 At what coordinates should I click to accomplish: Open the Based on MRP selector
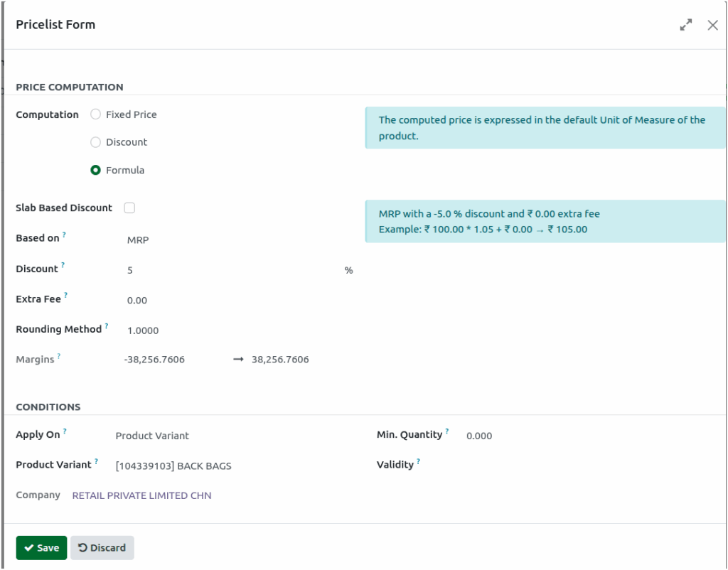[137, 240]
